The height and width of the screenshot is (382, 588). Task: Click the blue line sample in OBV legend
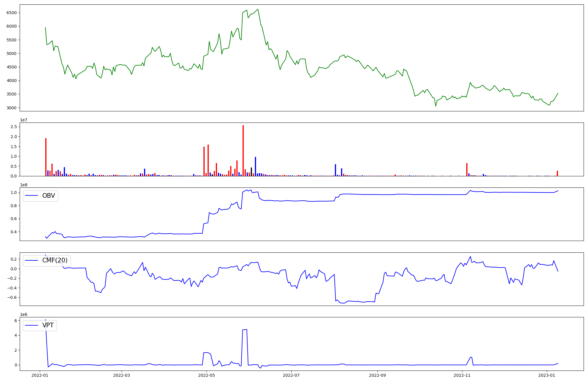pyautogui.click(x=32, y=196)
